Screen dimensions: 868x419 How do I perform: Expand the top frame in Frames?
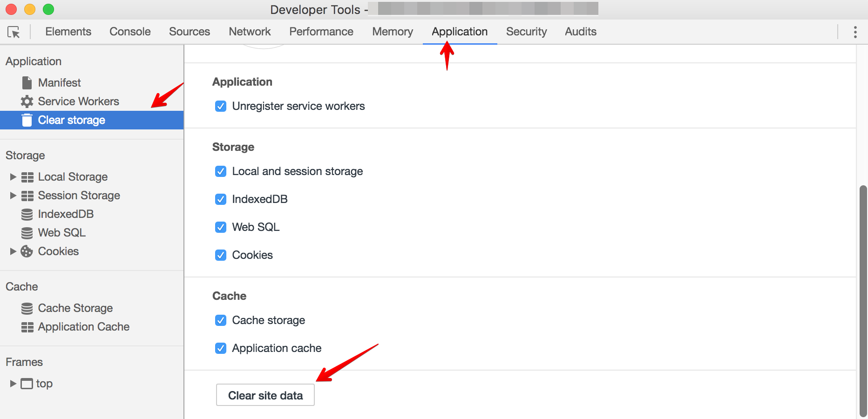12,383
